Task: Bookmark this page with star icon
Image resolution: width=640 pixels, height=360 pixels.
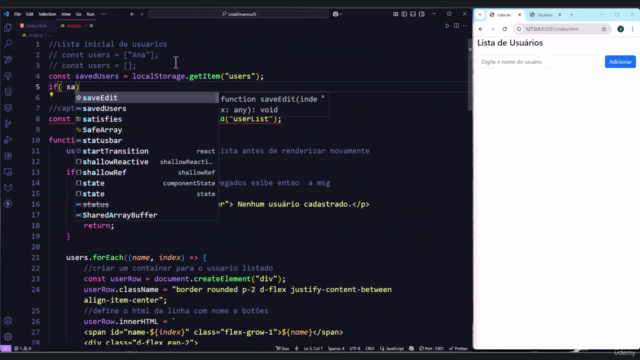Action: click(604, 29)
